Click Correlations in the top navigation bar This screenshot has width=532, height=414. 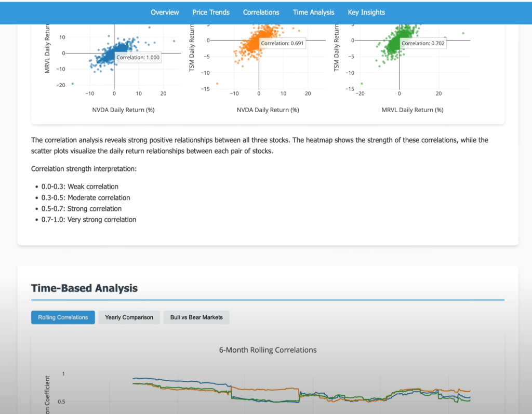tap(261, 12)
